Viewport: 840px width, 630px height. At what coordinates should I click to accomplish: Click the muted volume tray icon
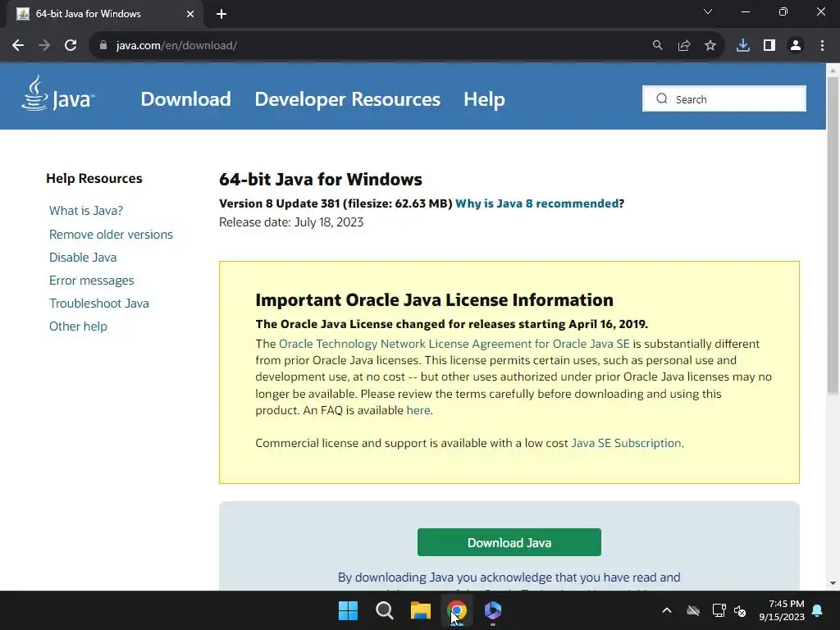740,610
